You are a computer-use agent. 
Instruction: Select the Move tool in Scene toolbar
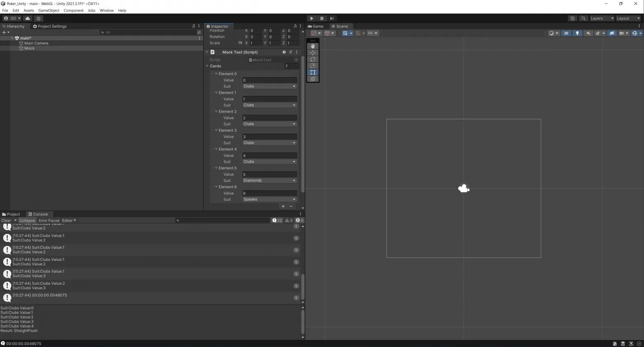tap(313, 53)
